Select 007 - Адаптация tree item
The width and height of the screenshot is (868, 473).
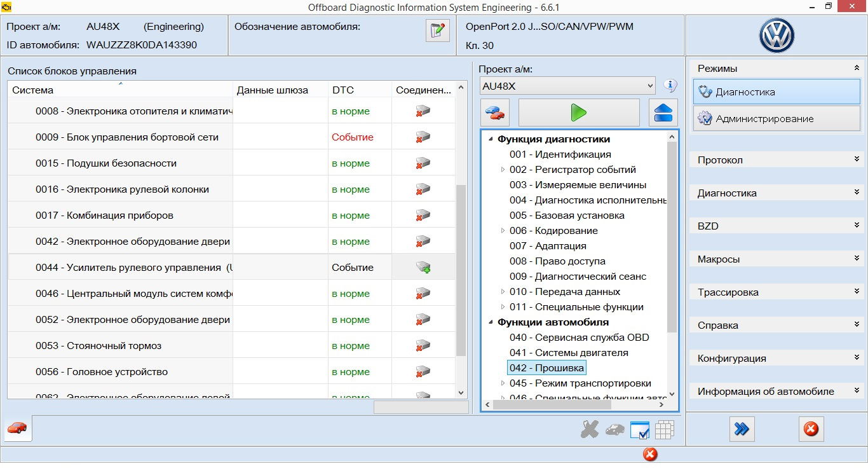coord(548,246)
